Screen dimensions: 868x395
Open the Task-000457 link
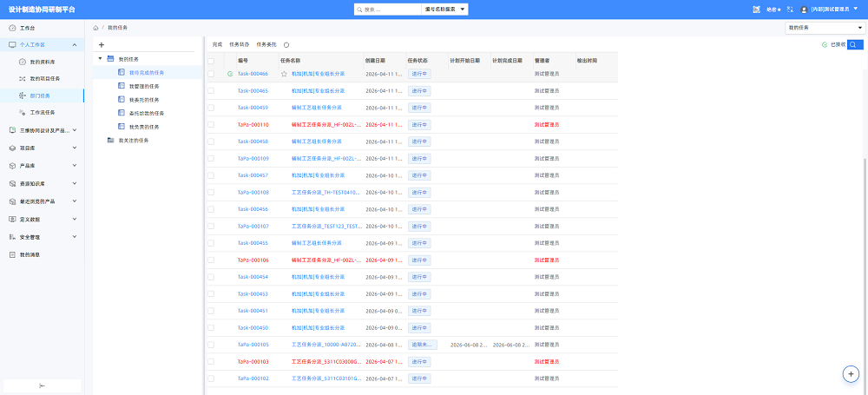(253, 175)
